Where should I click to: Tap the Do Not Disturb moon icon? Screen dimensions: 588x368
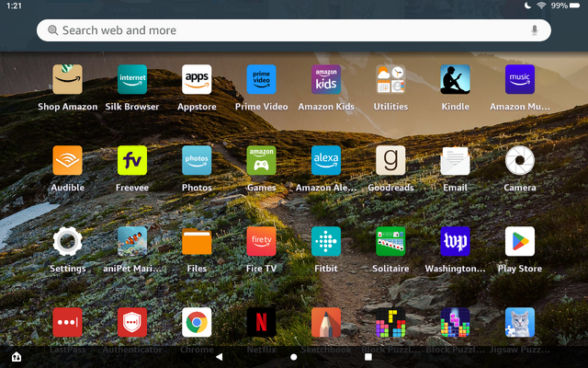coord(527,6)
